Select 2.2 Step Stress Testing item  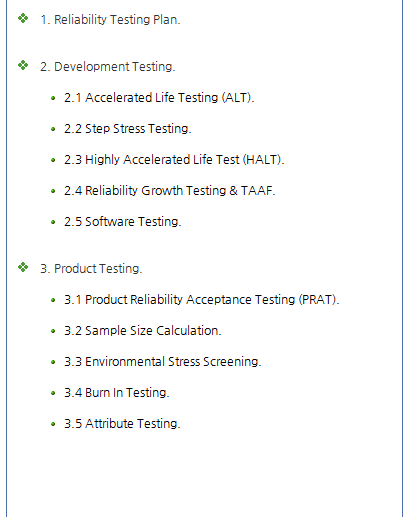pyautogui.click(x=128, y=129)
